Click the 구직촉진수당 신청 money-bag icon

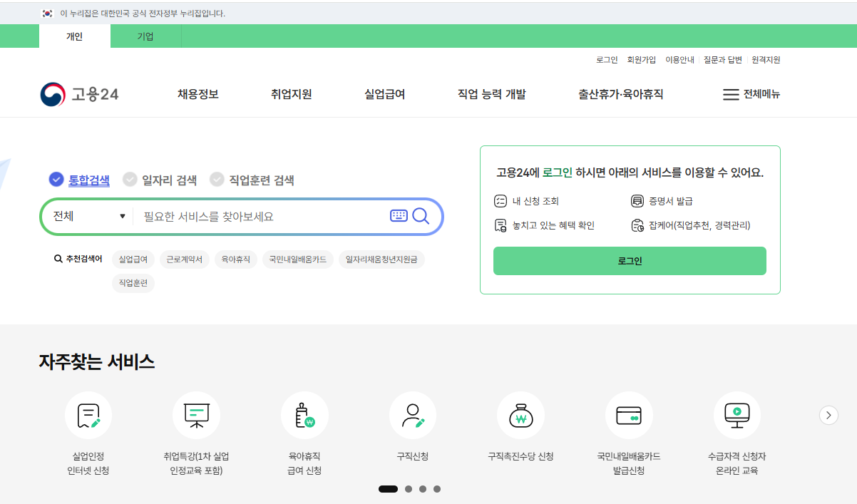click(x=521, y=414)
